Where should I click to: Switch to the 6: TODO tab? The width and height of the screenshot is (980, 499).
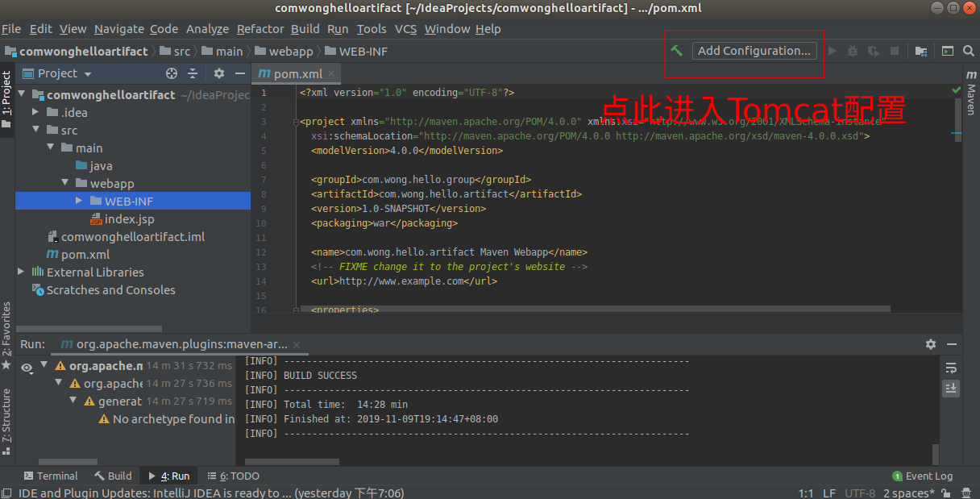[234, 476]
